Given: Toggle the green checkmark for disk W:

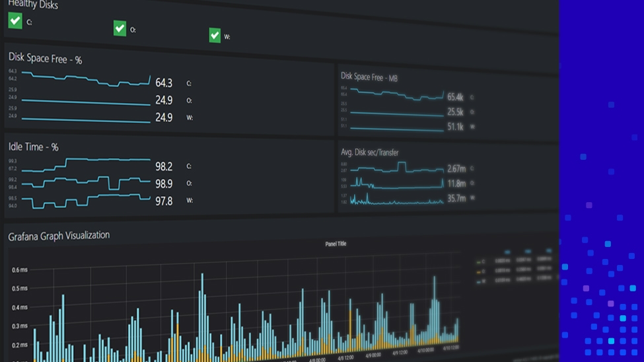Looking at the screenshot, I should pyautogui.click(x=215, y=35).
